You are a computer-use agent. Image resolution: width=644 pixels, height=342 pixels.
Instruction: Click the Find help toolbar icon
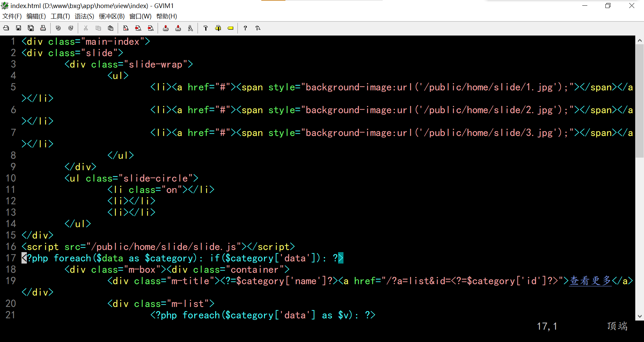click(x=258, y=28)
